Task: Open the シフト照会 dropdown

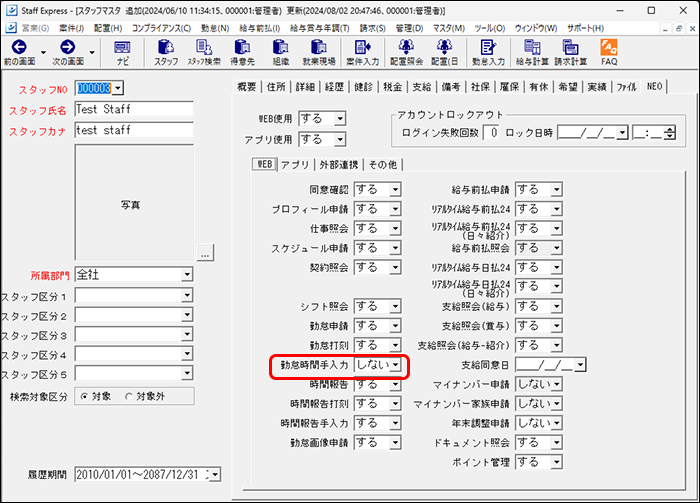Action: [396, 307]
